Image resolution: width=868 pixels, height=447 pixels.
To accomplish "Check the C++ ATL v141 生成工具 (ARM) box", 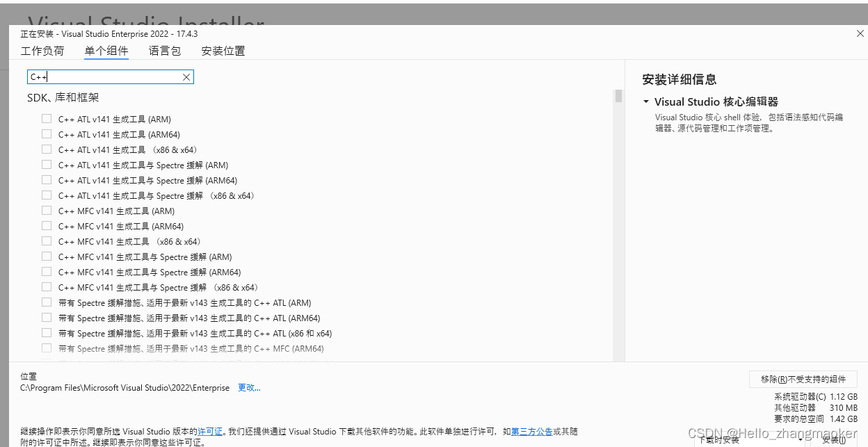I will point(46,118).
